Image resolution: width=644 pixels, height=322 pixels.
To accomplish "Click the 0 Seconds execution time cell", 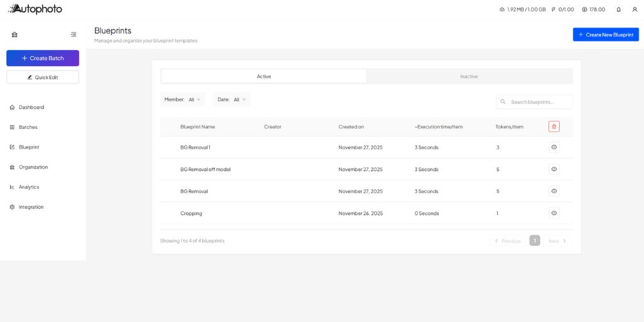I will tap(427, 214).
